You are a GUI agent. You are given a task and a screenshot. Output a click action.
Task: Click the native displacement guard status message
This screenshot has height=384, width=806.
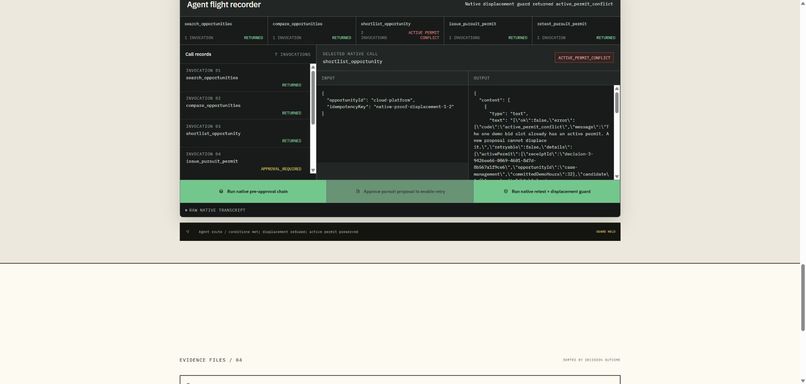pyautogui.click(x=539, y=4)
